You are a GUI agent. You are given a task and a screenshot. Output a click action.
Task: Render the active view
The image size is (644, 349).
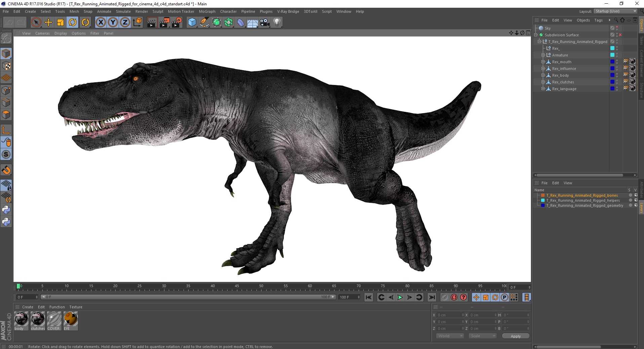pos(152,23)
